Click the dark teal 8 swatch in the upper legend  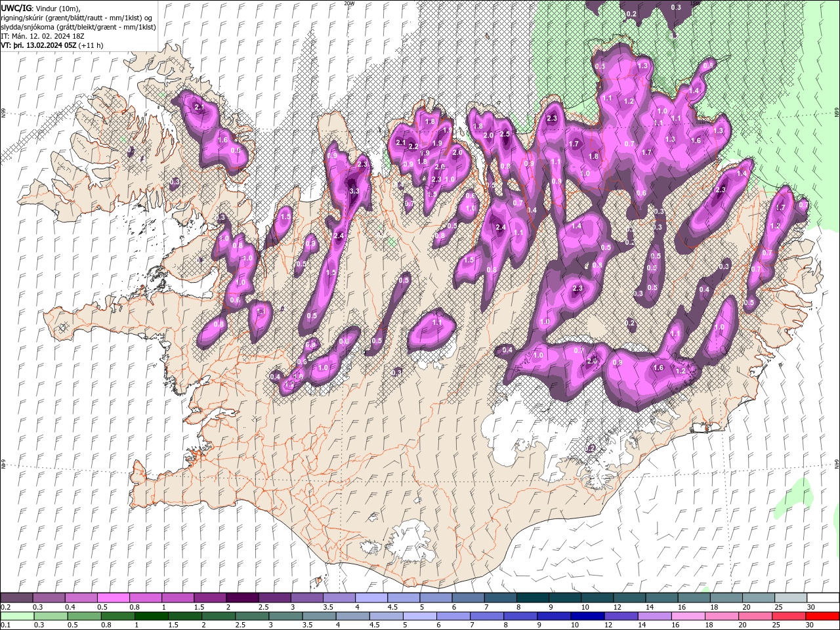(532, 598)
